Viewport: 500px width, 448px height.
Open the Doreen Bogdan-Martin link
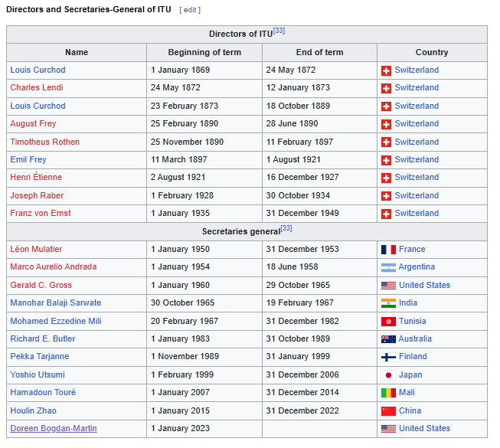pos(54,428)
